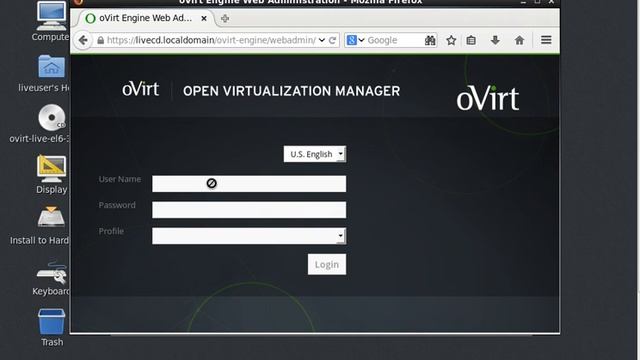Screen dimensions: 640x360
Task: Close the oVirt Engine tab
Action: click(204, 18)
